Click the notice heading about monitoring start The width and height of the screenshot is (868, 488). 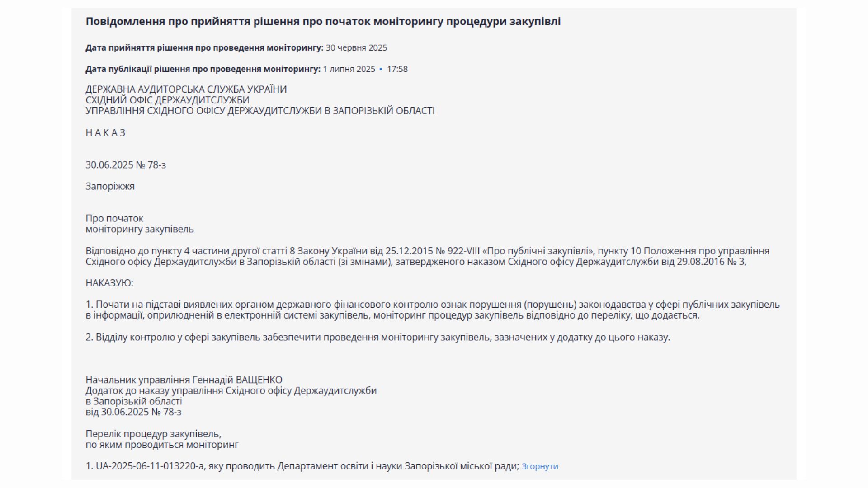click(x=323, y=21)
